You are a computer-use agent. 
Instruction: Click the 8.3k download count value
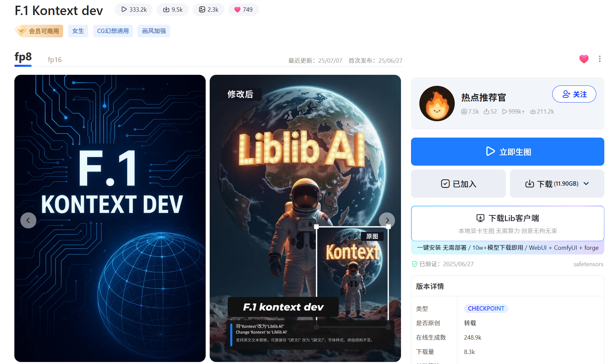(469, 352)
